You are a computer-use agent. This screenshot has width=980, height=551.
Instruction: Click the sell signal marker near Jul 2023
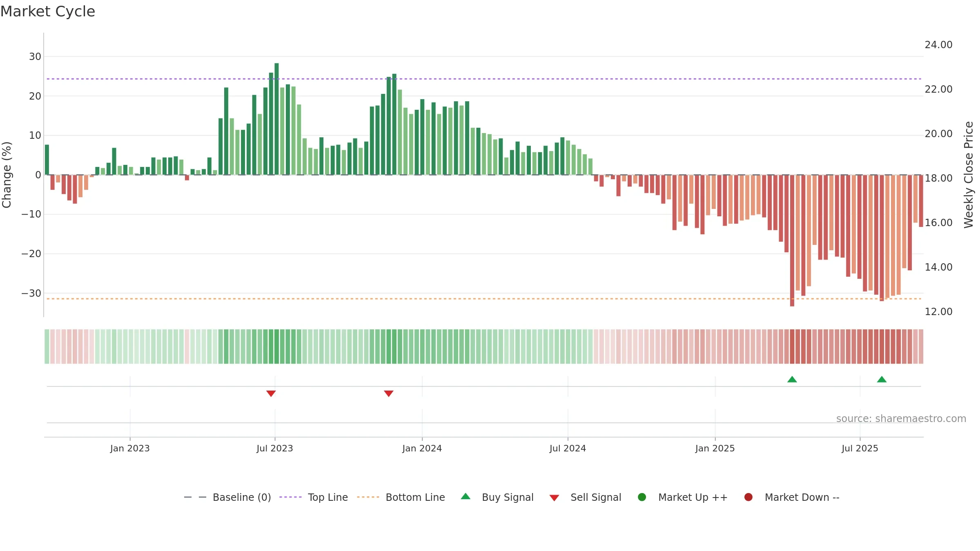pyautogui.click(x=271, y=393)
